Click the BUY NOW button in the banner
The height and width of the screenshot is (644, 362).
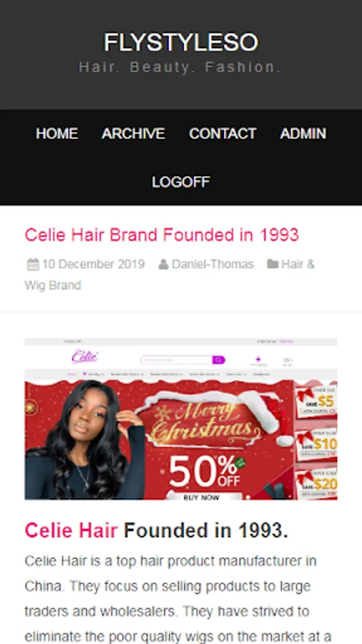click(x=201, y=497)
